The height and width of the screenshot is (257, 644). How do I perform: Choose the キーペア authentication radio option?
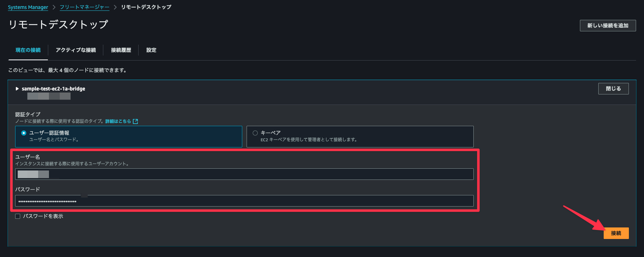[x=255, y=133]
